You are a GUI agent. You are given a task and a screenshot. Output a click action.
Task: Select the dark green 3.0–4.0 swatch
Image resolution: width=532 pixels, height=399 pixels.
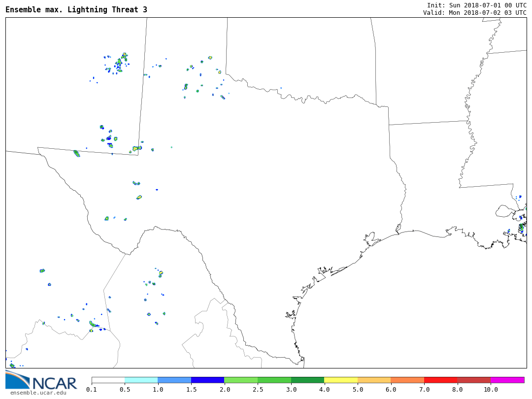click(x=307, y=380)
